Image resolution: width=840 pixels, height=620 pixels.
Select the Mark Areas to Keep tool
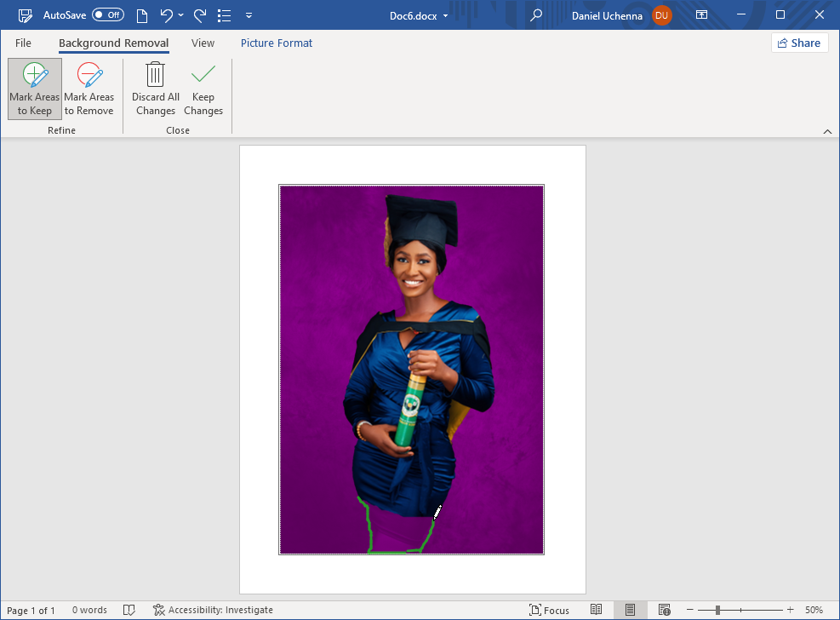(x=34, y=89)
